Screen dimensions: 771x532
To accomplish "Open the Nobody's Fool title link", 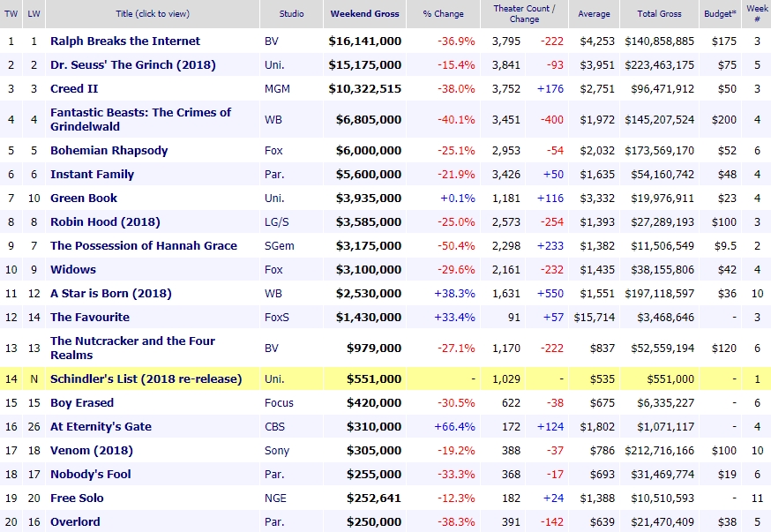I will [x=91, y=475].
